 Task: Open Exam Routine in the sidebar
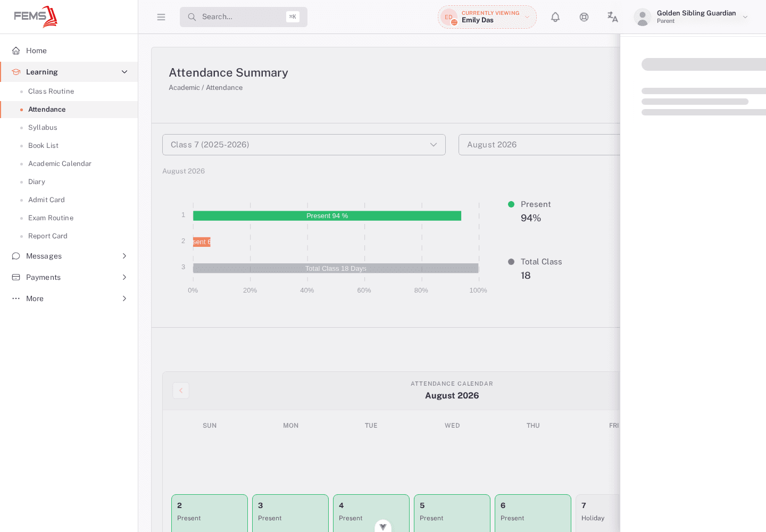point(51,218)
